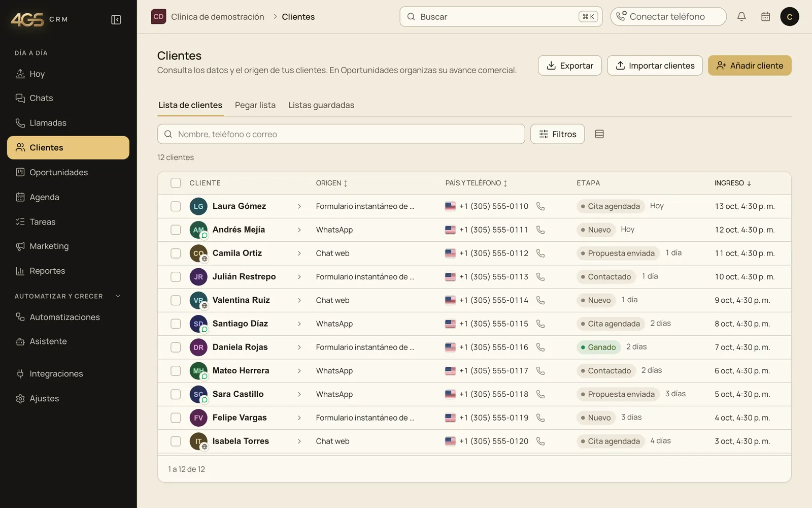The width and height of the screenshot is (812, 508).
Task: Click the Buscar global search box
Action: click(x=501, y=17)
